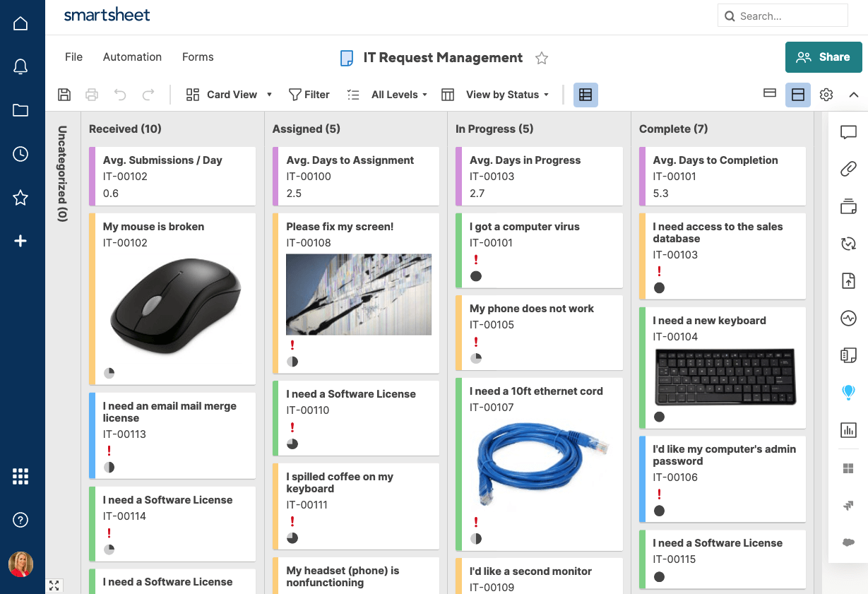Open the Card View dropdown
The height and width of the screenshot is (594, 868).
(x=230, y=95)
